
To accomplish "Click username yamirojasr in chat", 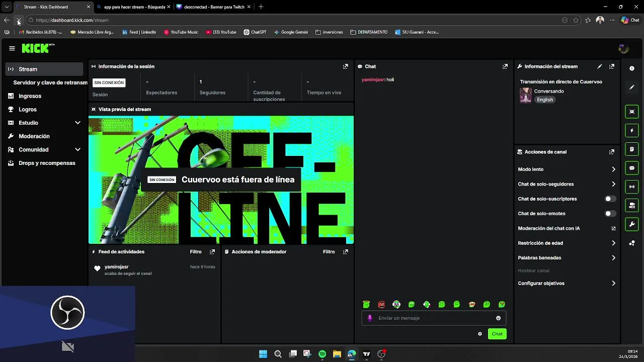I will 373,80.
